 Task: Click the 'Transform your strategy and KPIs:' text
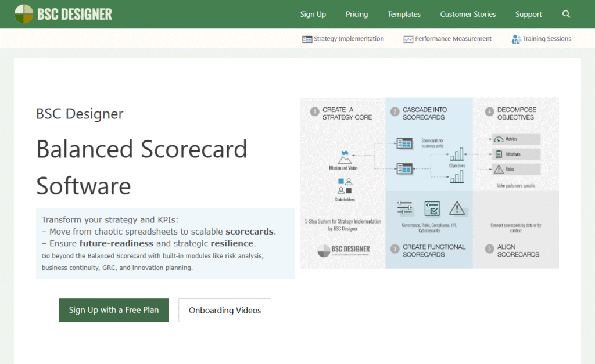pyautogui.click(x=110, y=220)
